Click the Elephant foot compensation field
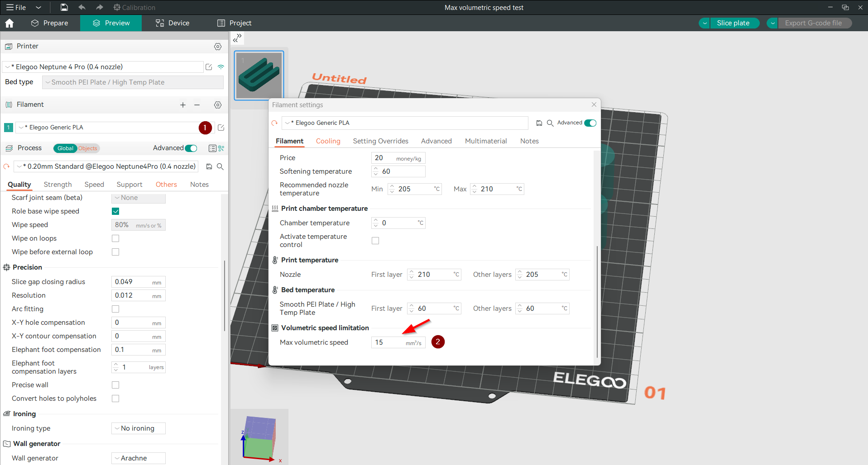Screen dimensions: 868x465 pos(139,350)
